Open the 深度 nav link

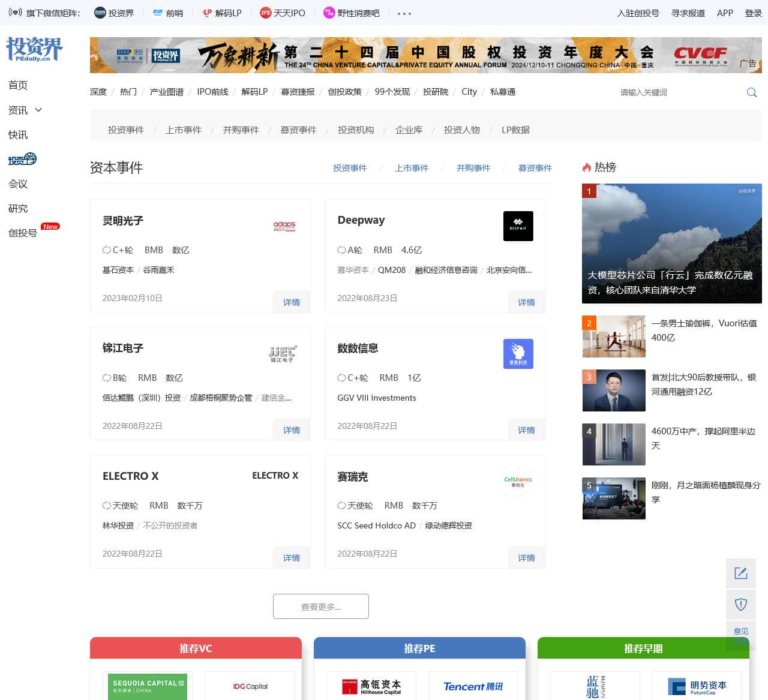(98, 92)
